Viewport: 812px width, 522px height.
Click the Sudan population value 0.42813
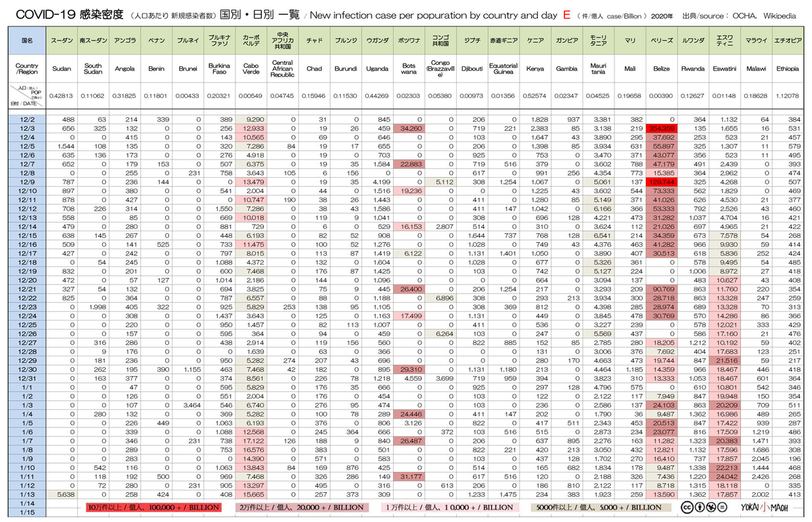point(62,96)
